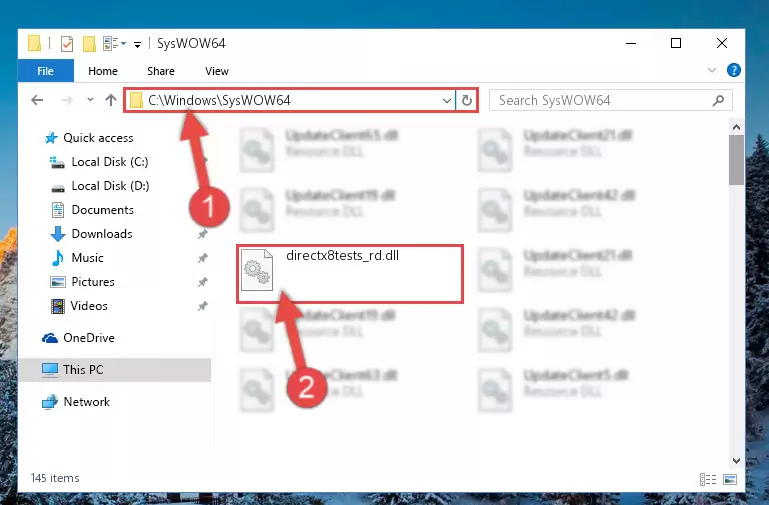
Task: Open the view layout icon in the quick access toolbar
Action: (111, 44)
